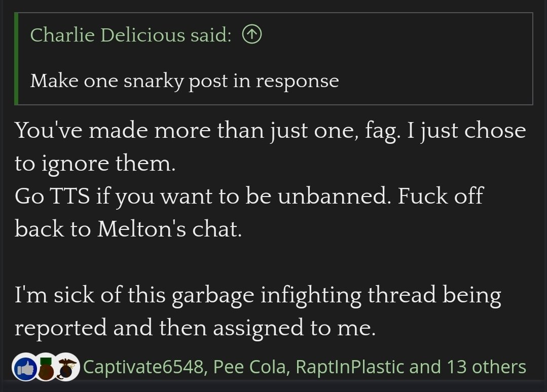
Task: Click the "to ignore them." text line
Action: (95, 164)
